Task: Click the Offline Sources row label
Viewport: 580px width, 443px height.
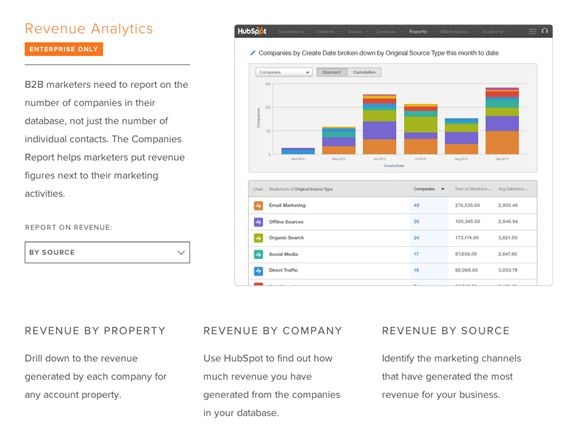Action: point(286,222)
